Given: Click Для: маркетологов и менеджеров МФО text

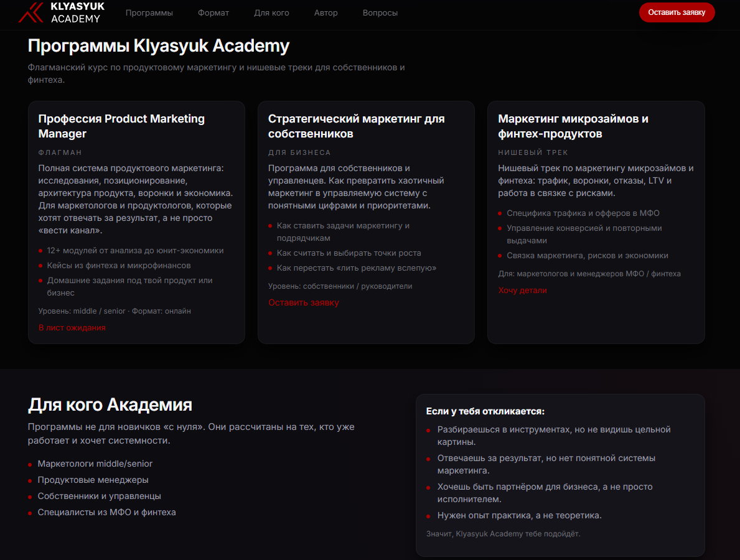Looking at the screenshot, I should [x=589, y=274].
